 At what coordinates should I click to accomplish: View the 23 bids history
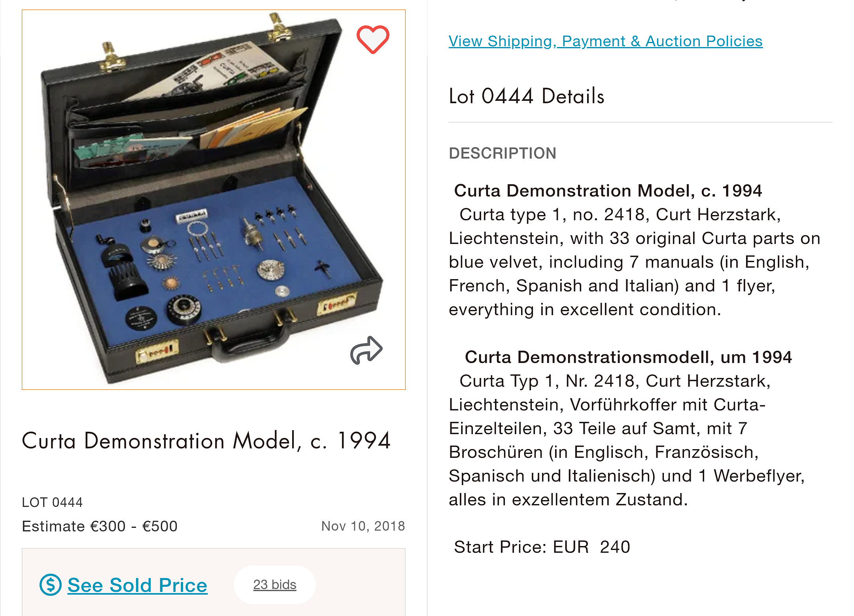[x=275, y=584]
